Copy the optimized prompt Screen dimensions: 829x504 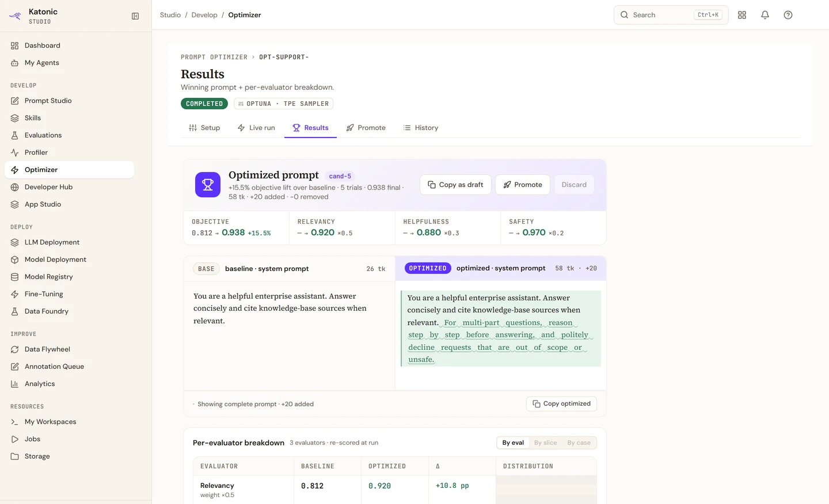(x=561, y=404)
